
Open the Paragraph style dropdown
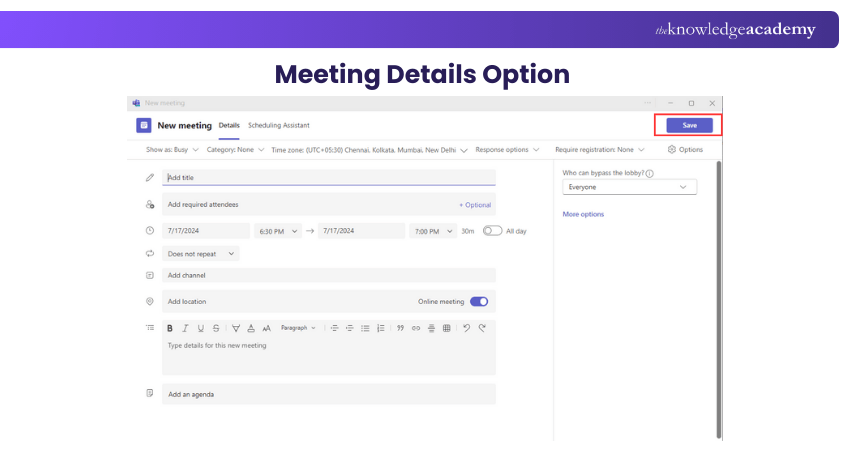click(298, 328)
